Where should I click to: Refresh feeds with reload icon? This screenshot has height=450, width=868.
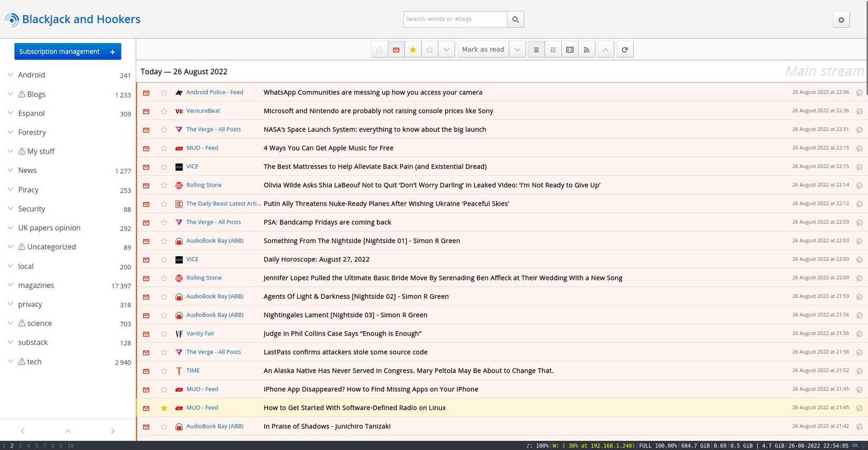[x=625, y=49]
